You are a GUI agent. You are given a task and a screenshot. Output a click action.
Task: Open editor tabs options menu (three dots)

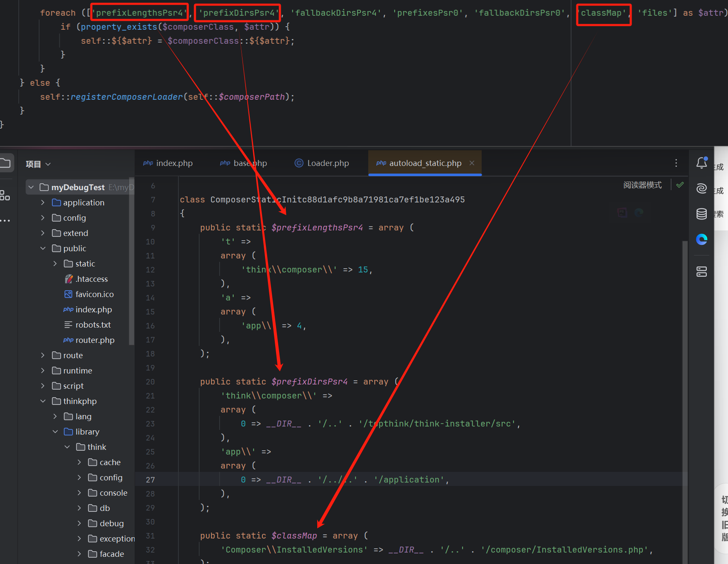(676, 163)
